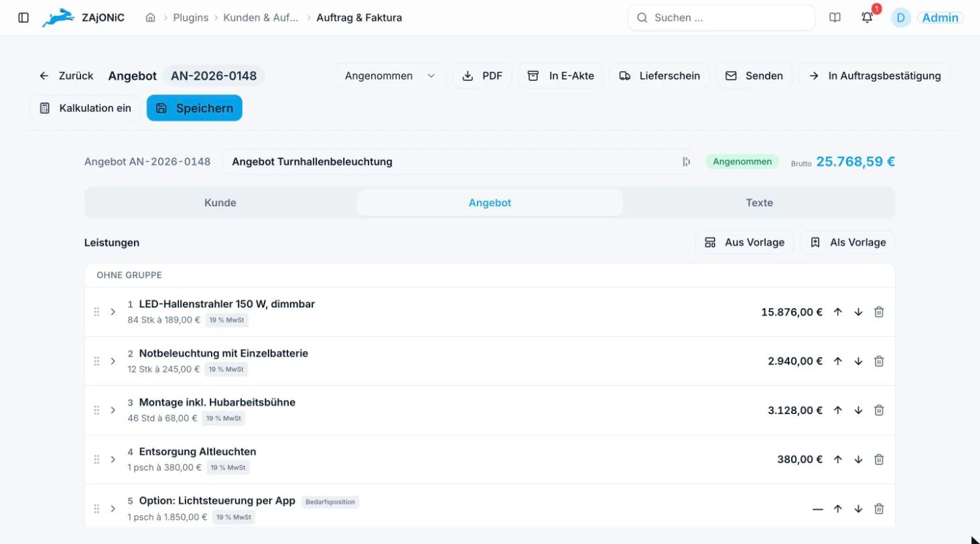
Task: Toggle the sidebar panel icon
Action: pos(23,18)
